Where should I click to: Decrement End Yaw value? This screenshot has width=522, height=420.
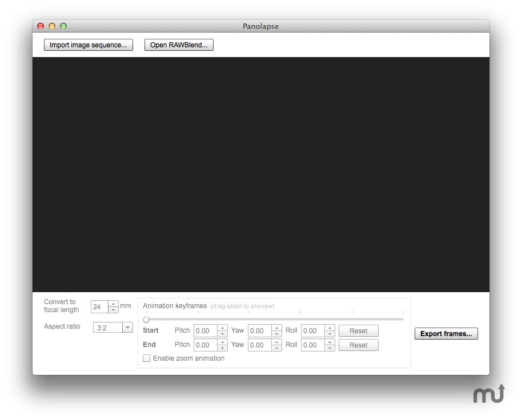pos(276,348)
